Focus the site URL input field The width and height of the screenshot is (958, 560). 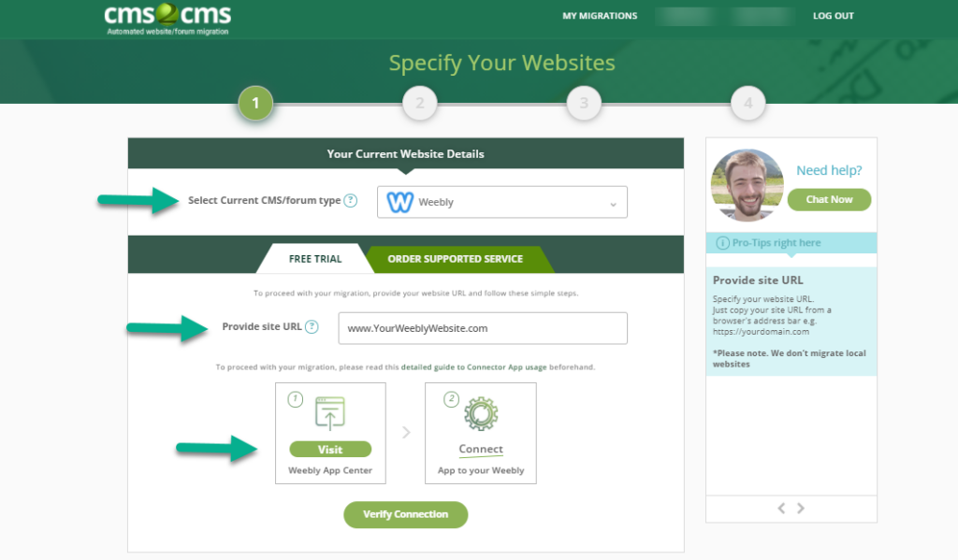click(x=483, y=328)
